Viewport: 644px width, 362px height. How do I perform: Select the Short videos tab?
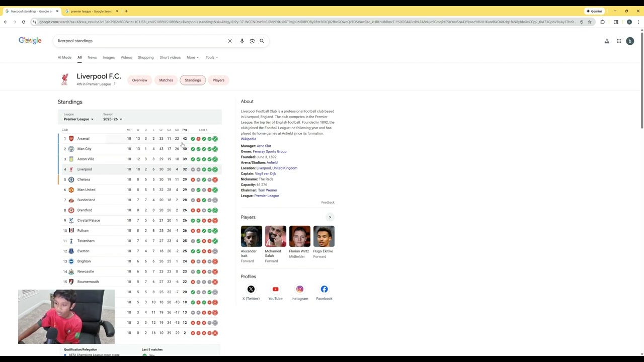[x=170, y=57]
